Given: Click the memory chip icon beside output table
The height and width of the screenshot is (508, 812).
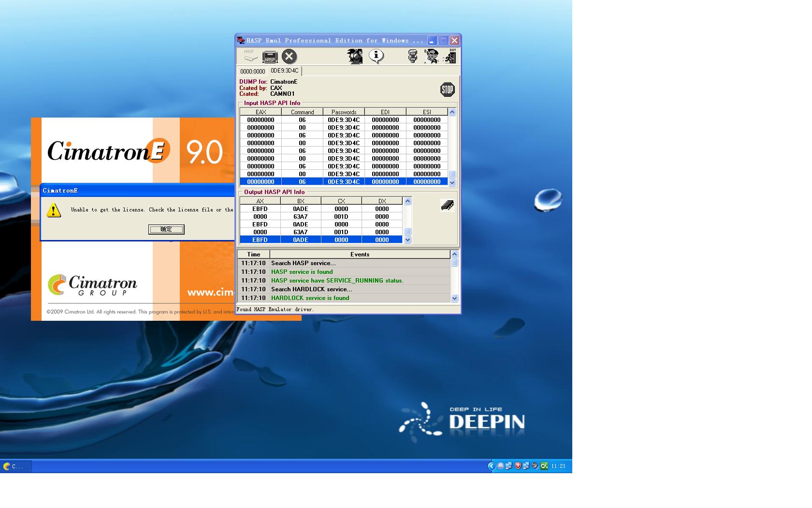Looking at the screenshot, I should [448, 205].
